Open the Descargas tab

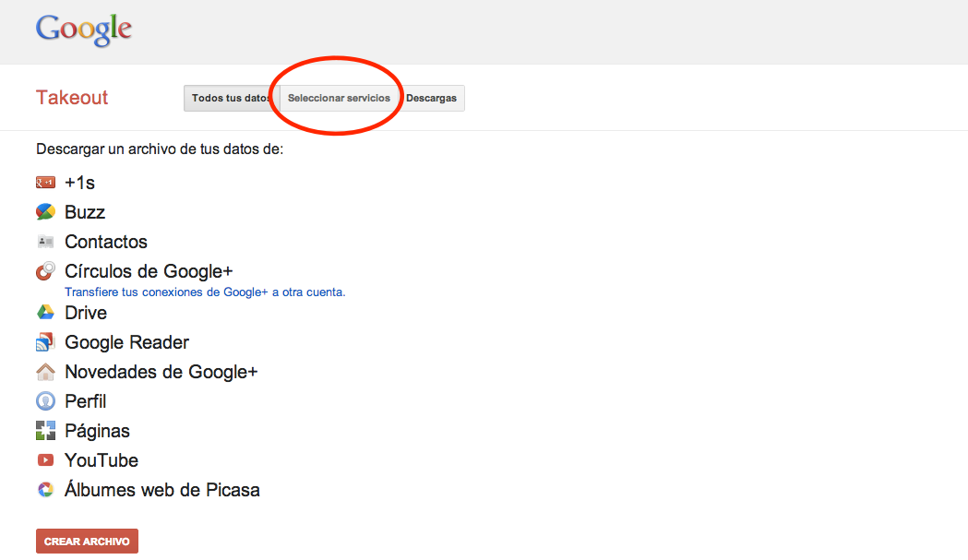[x=432, y=98]
